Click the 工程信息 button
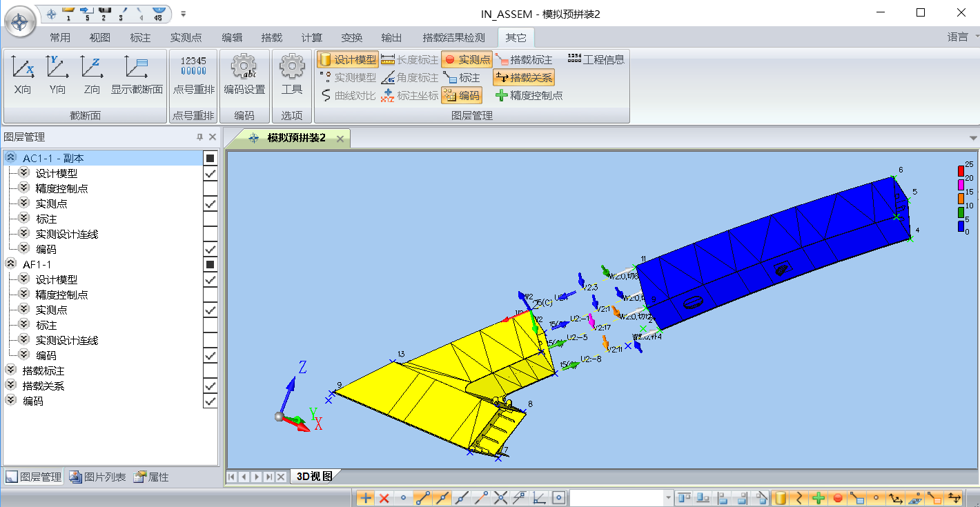 (596, 60)
